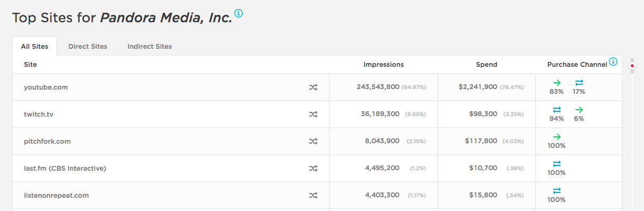Open the listenonrepeat.com site link

coord(56,196)
